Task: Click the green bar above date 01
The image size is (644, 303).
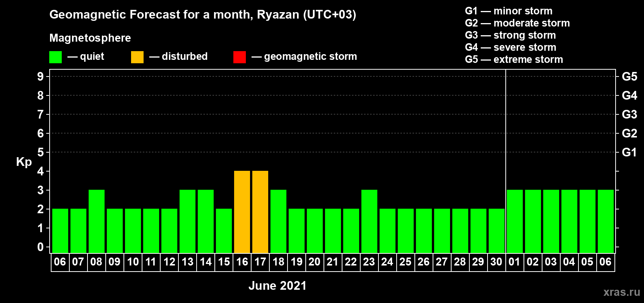Action: click(515, 221)
